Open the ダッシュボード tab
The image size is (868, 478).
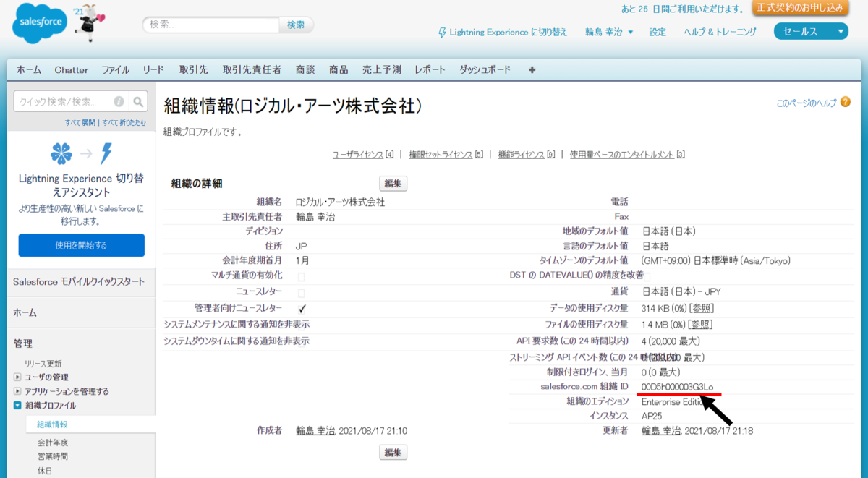485,69
